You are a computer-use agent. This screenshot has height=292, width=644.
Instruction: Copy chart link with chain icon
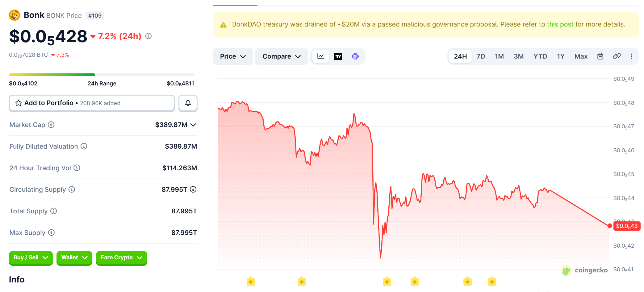[x=617, y=56]
